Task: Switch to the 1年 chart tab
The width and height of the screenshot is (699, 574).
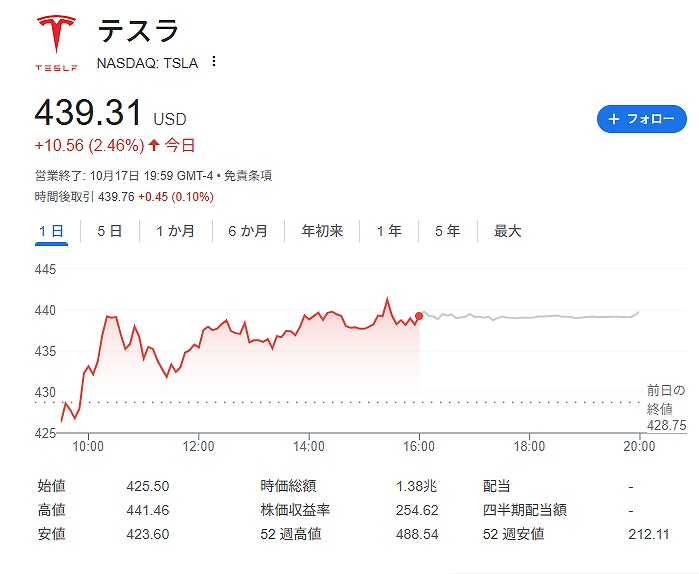Action: click(389, 231)
